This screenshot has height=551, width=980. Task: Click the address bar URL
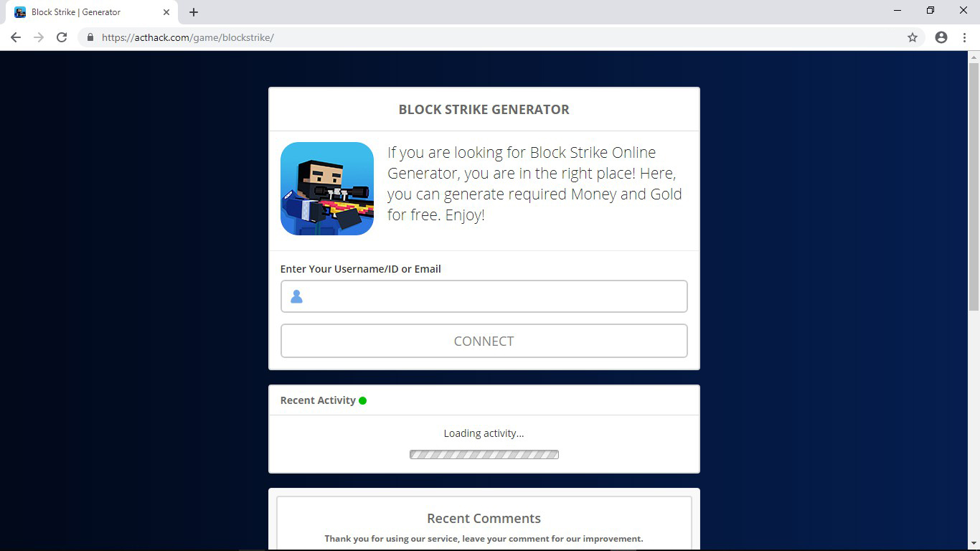[x=188, y=37]
